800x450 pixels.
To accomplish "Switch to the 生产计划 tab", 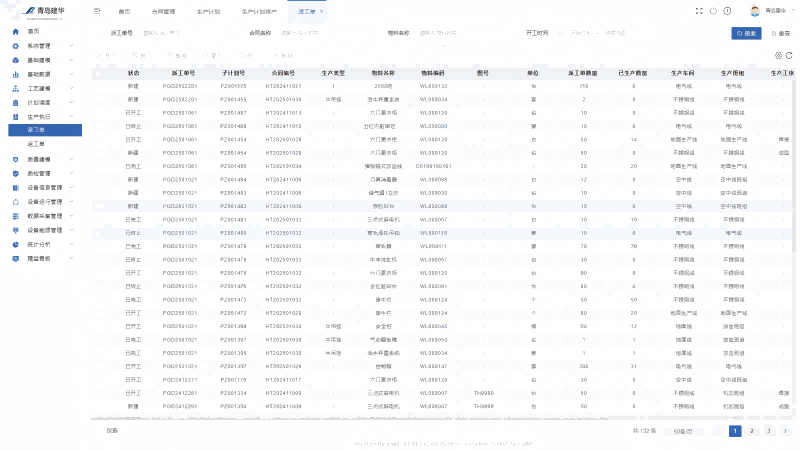I will [x=208, y=10].
